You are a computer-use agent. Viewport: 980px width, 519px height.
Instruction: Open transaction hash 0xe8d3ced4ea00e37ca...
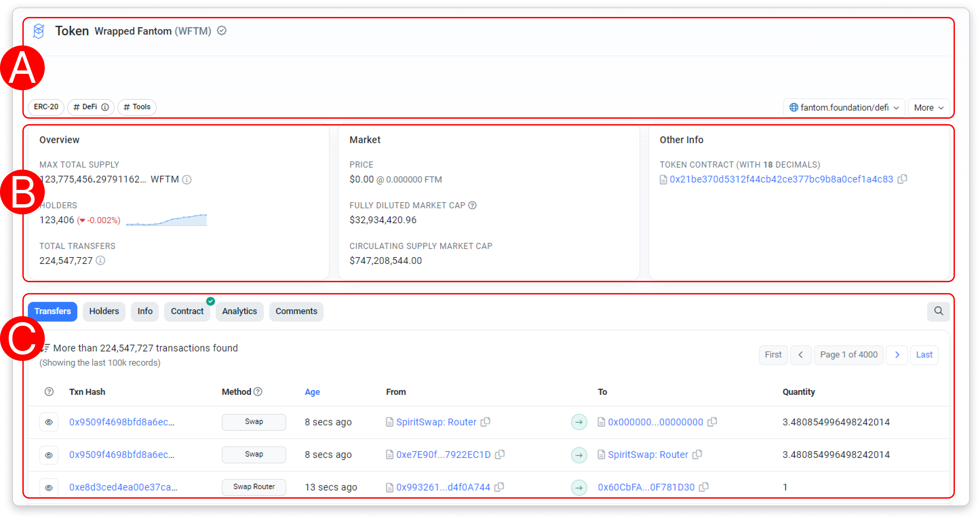[x=123, y=487]
